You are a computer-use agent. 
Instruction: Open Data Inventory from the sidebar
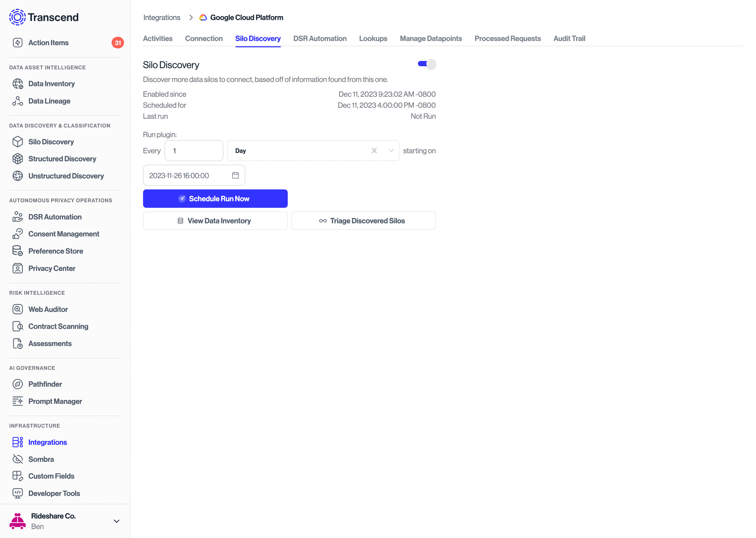pyautogui.click(x=51, y=84)
